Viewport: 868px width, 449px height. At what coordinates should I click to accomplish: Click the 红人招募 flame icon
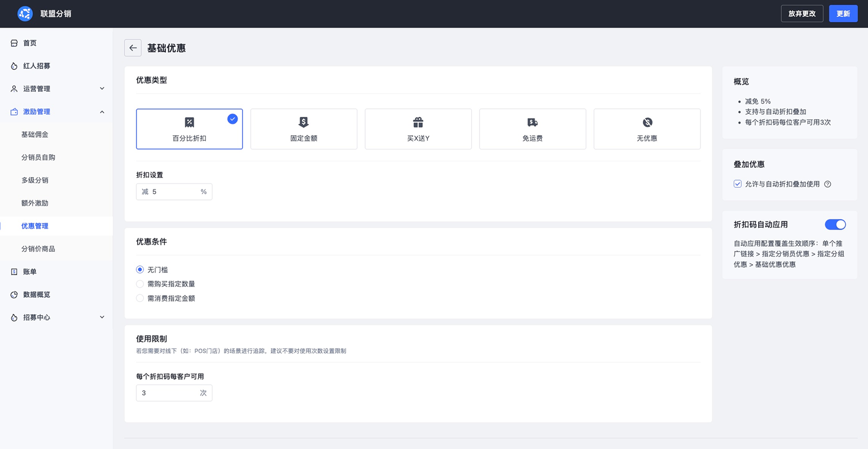14,66
